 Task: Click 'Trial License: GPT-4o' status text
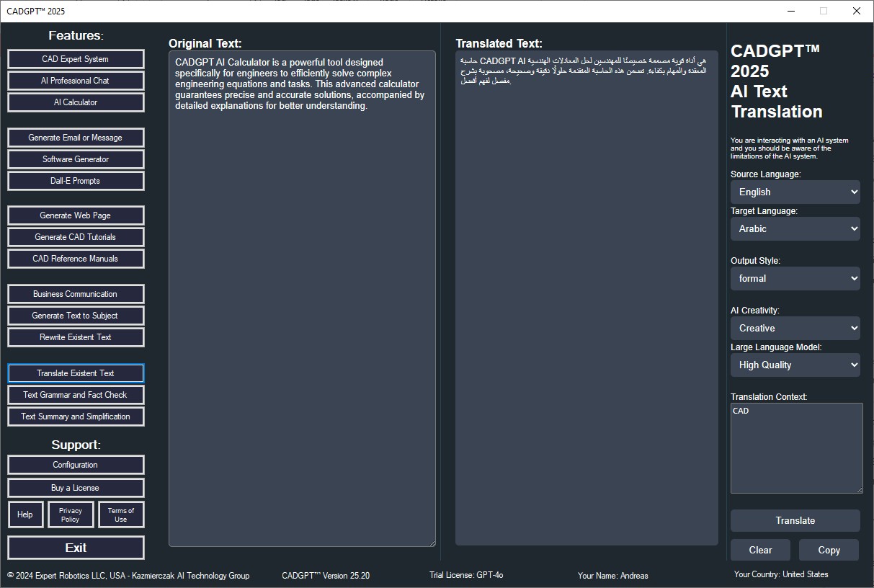point(466,575)
